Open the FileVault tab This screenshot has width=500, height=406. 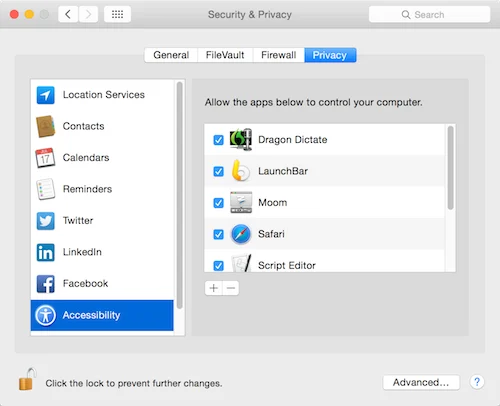tap(225, 55)
